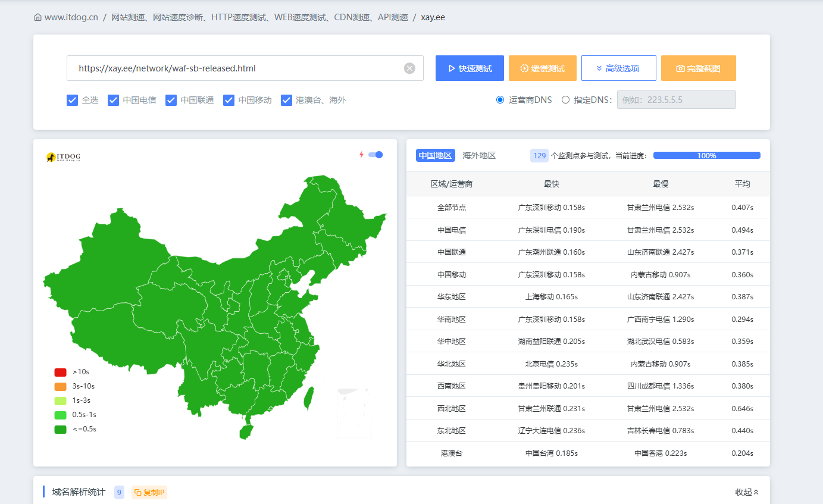
Task: Click 上海移动 0.165s cell
Action: pyautogui.click(x=552, y=297)
